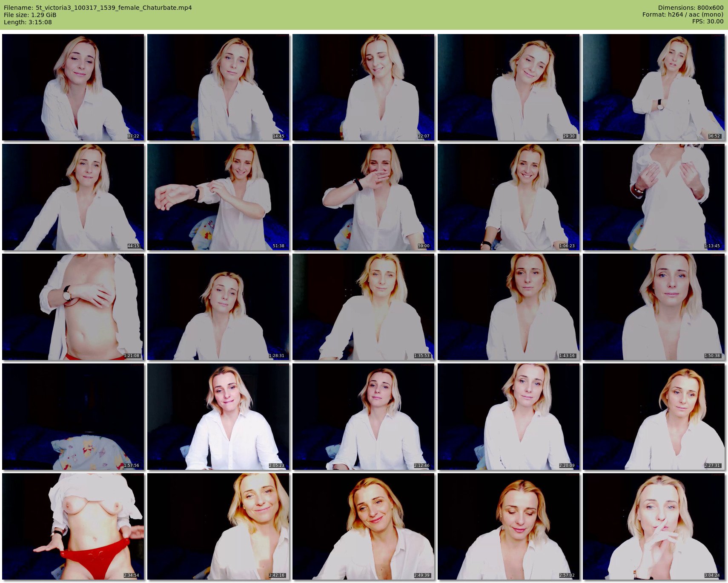Select the frame with timestamp 1:43:16
This screenshot has height=583, width=728.
[509, 307]
